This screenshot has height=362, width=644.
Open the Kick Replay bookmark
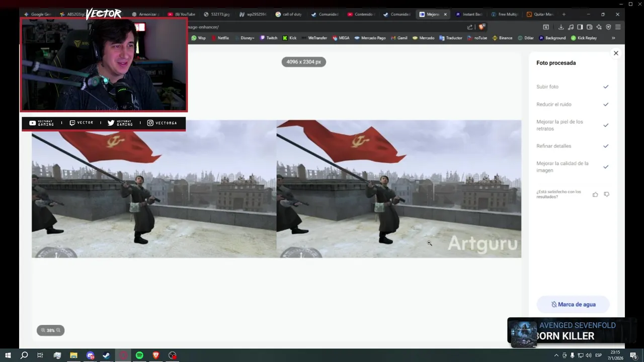pos(584,38)
